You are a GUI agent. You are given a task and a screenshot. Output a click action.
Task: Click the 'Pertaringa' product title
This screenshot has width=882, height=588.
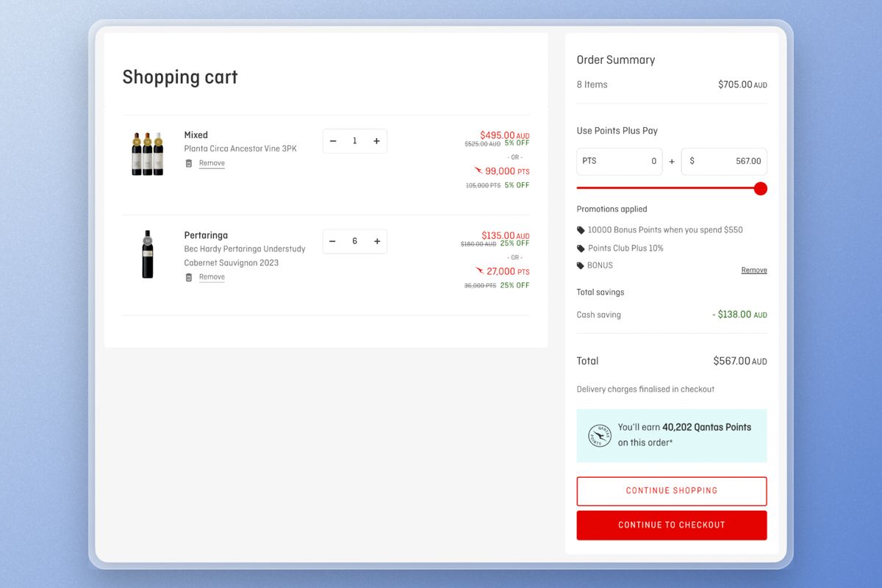coord(206,235)
